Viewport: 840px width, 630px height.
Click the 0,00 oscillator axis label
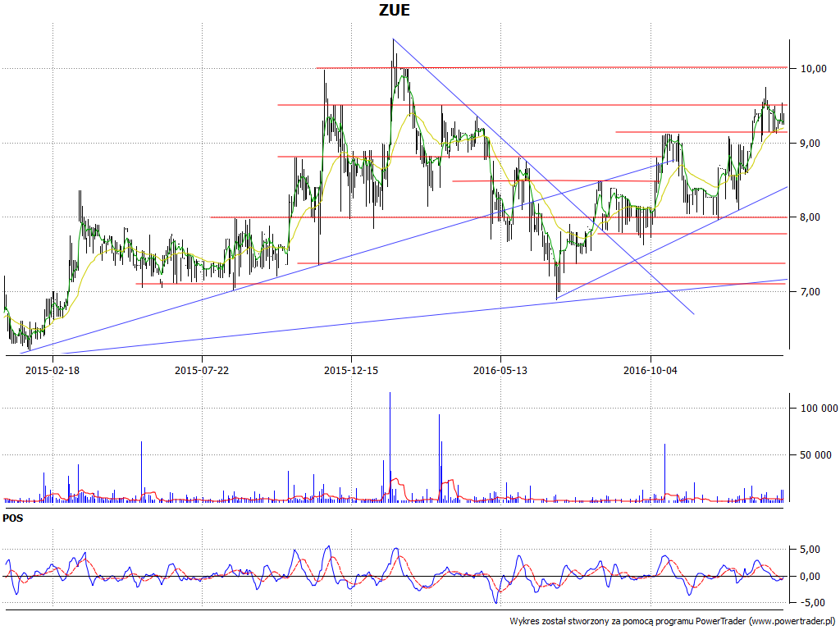point(810,577)
